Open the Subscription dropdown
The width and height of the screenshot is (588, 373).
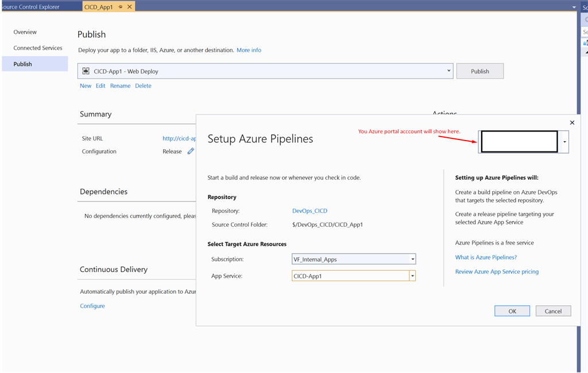(x=412, y=259)
